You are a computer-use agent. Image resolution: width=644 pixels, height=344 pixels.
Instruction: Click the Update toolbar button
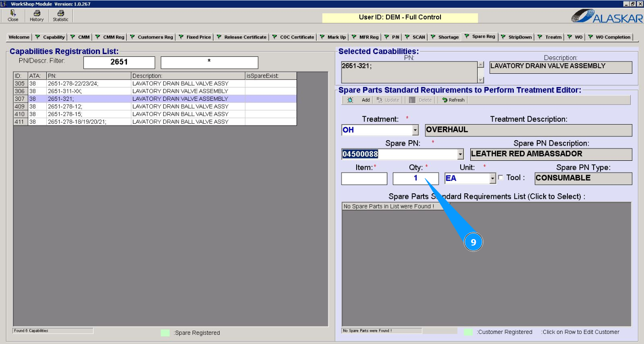point(388,100)
